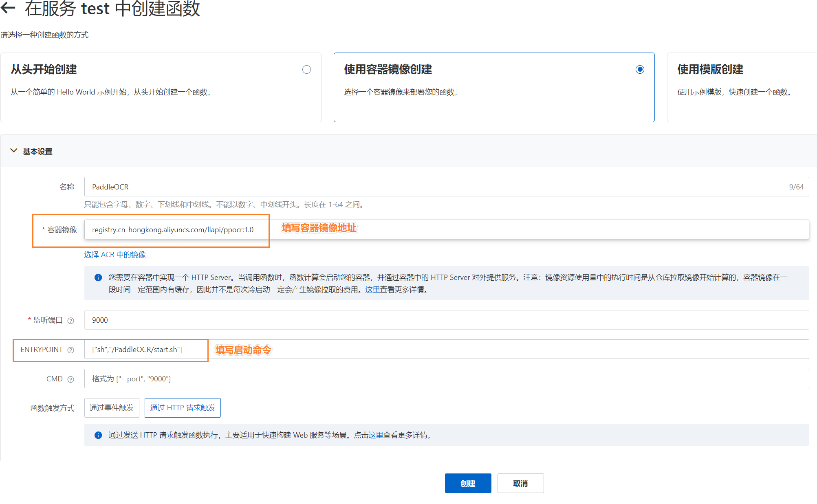The width and height of the screenshot is (817, 504).
Task: Open 选择 ACR 中的镜像 link
Action: click(x=115, y=255)
